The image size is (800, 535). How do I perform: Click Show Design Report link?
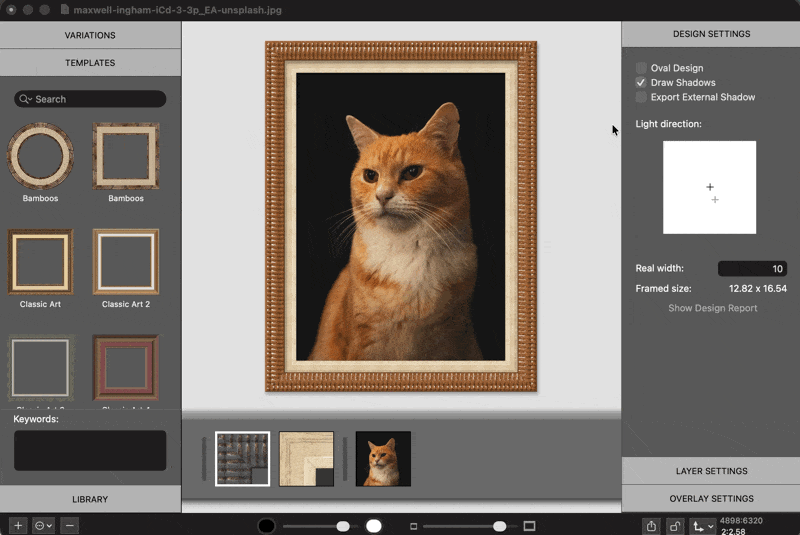[712, 308]
